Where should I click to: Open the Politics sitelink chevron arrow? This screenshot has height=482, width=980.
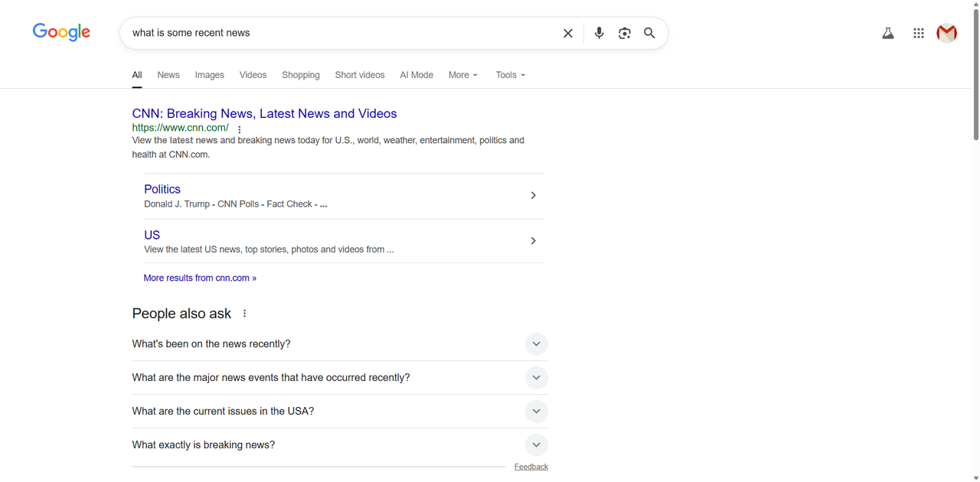[534, 196]
